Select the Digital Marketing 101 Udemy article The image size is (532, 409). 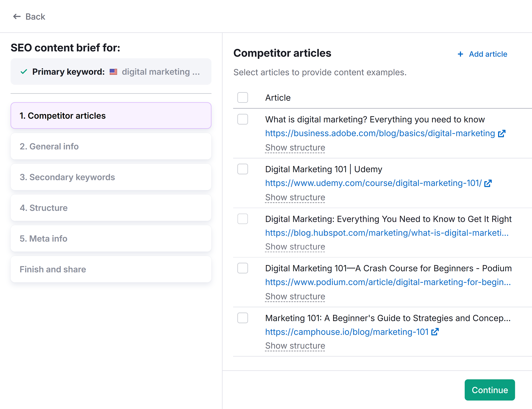pos(243,169)
